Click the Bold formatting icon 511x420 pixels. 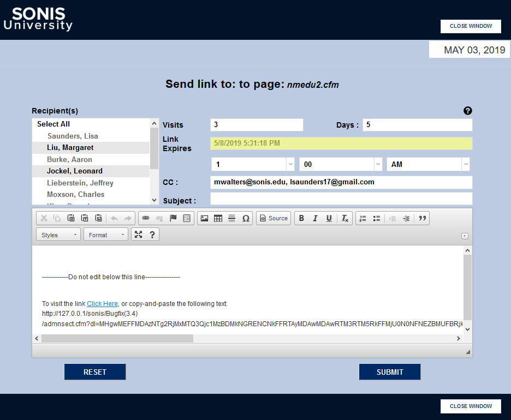301,218
